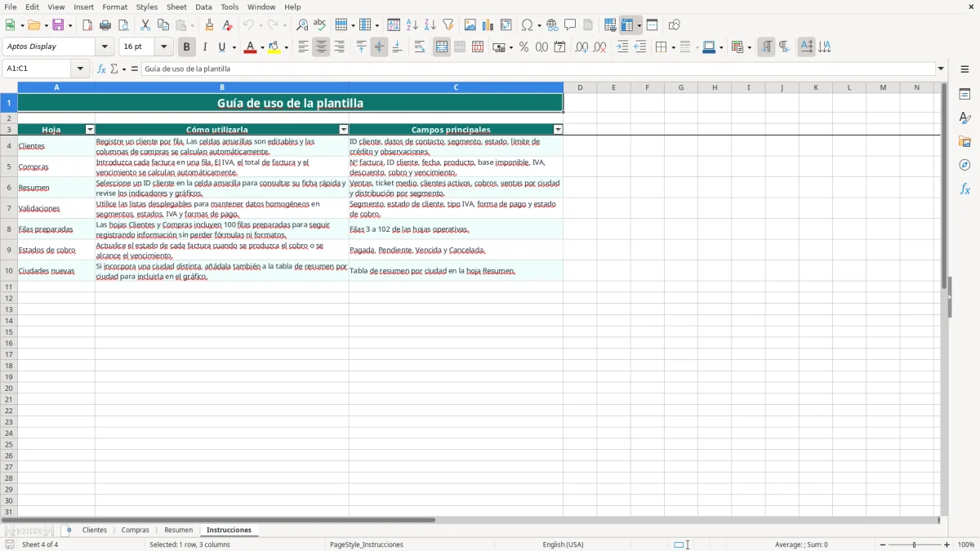Toggle Align Left
The height and width of the screenshot is (551, 980).
303,47
